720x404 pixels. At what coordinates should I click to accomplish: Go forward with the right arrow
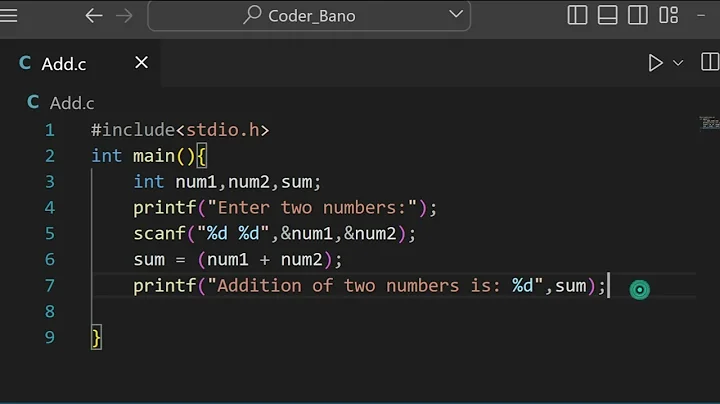click(x=124, y=16)
